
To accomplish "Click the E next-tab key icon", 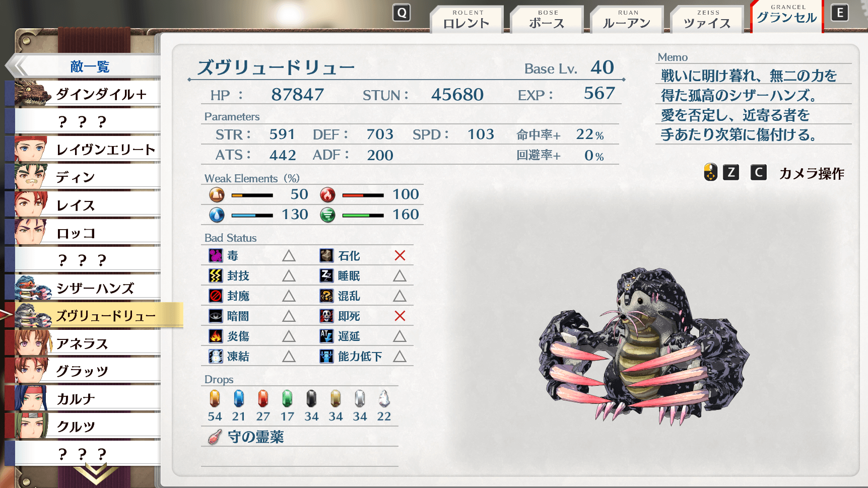I will click(839, 13).
